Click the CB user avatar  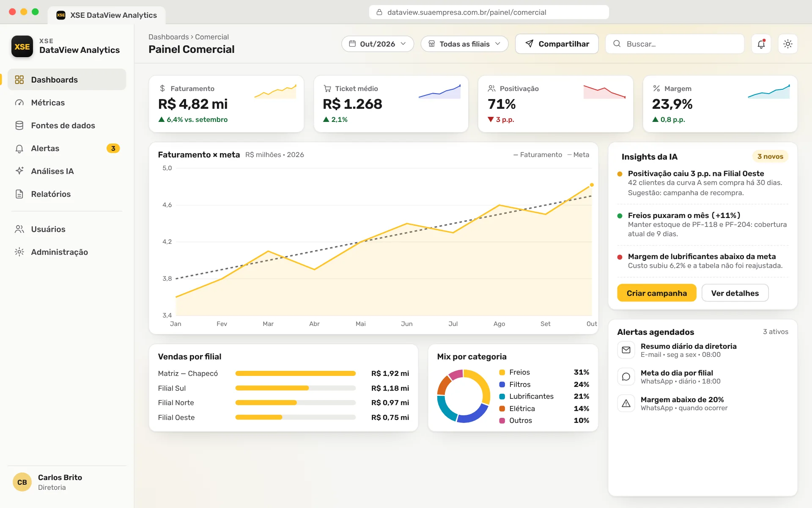pos(22,482)
